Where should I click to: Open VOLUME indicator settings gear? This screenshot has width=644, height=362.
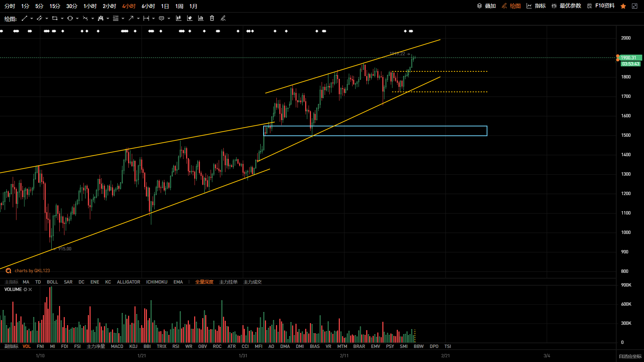[x=25, y=289]
